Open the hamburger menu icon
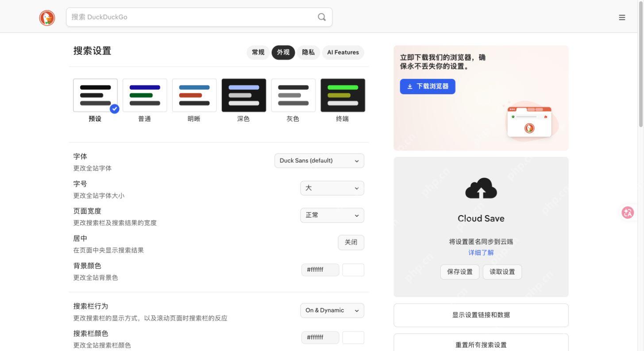Viewport: 644px width, 351px height. pos(622,17)
